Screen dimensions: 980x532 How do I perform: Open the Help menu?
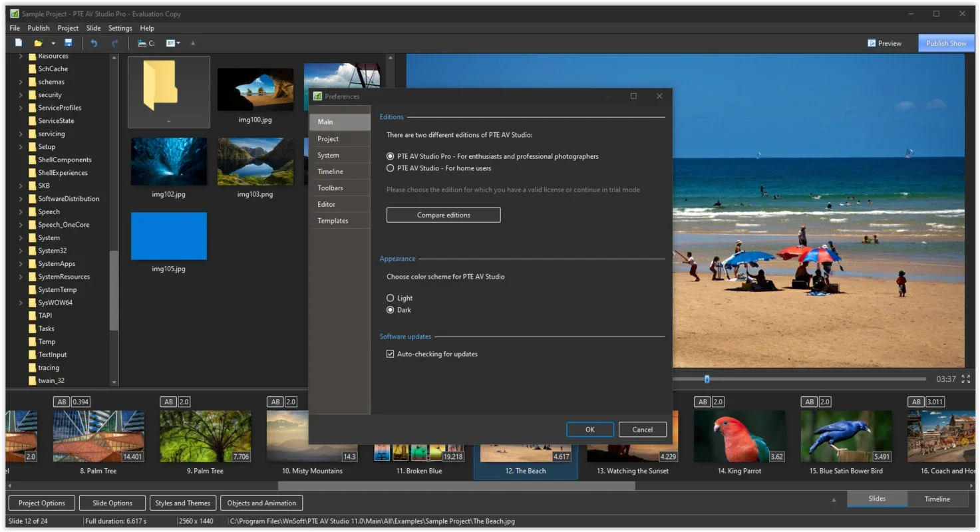pyautogui.click(x=147, y=28)
